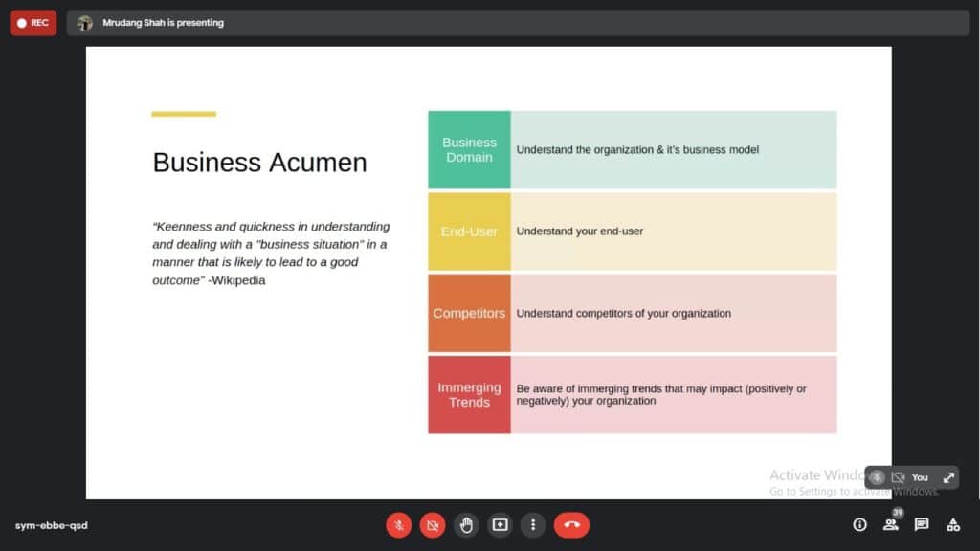End the call with the hangup button
The image size is (980, 551).
click(x=571, y=524)
